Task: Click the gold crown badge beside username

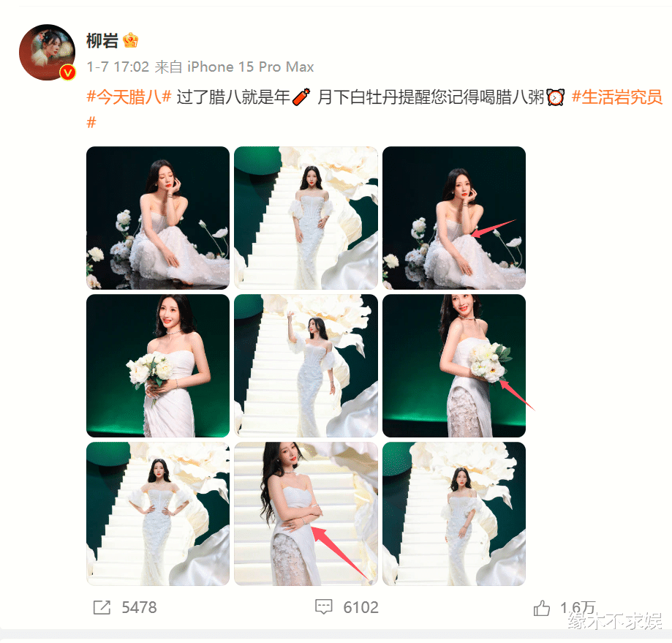Action: [131, 41]
